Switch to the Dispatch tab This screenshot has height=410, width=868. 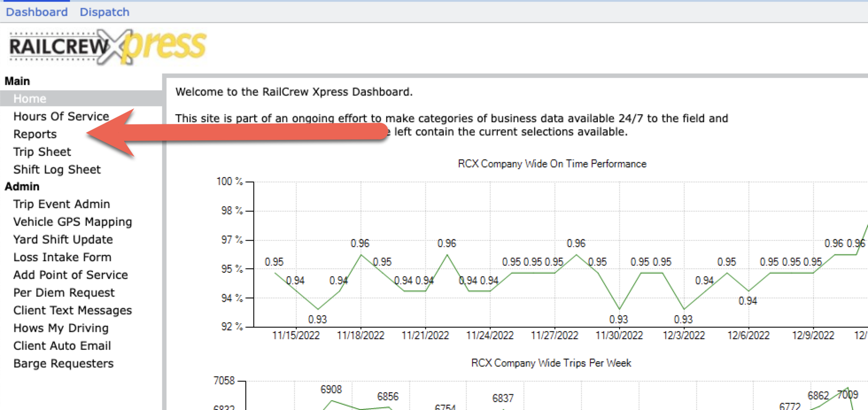click(105, 12)
